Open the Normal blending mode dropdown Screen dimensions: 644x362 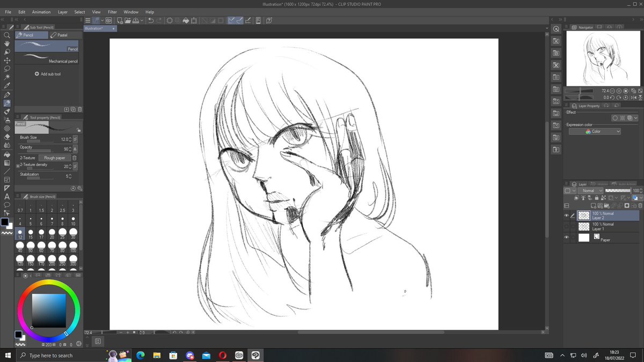click(x=589, y=190)
